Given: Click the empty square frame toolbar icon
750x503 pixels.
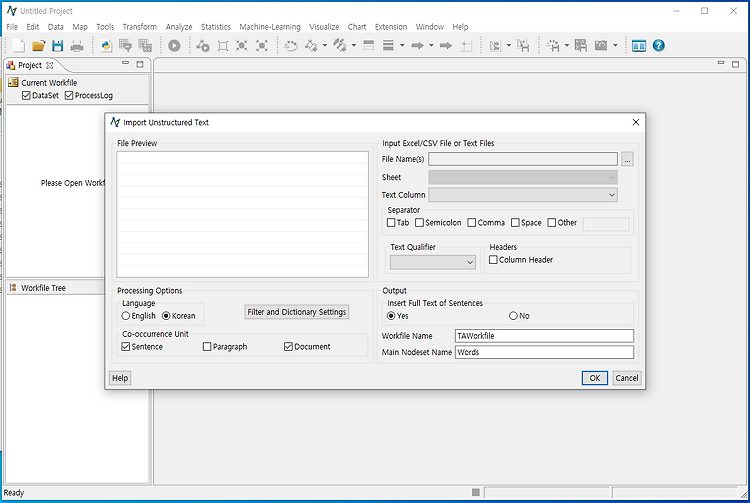Looking at the screenshot, I should pos(223,45).
